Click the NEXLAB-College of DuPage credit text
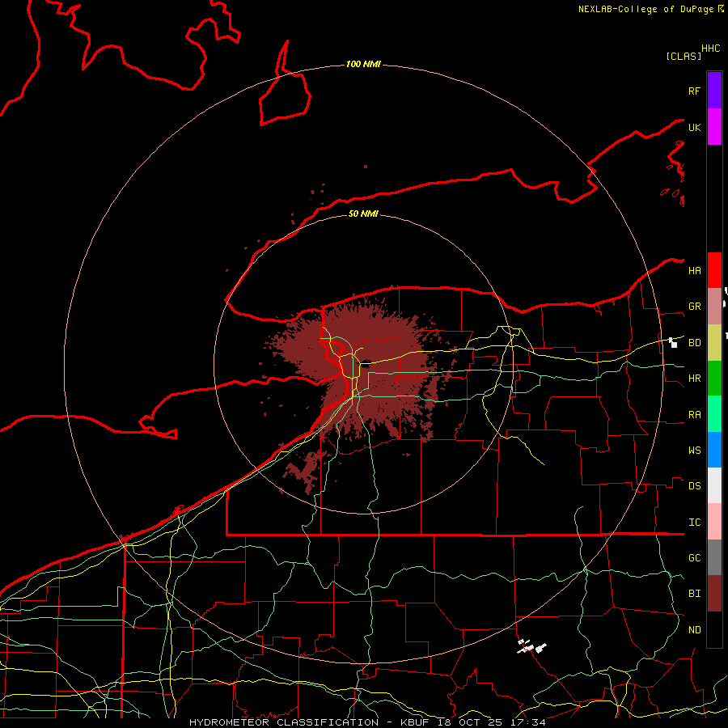This screenshot has width=728, height=728. click(x=645, y=9)
